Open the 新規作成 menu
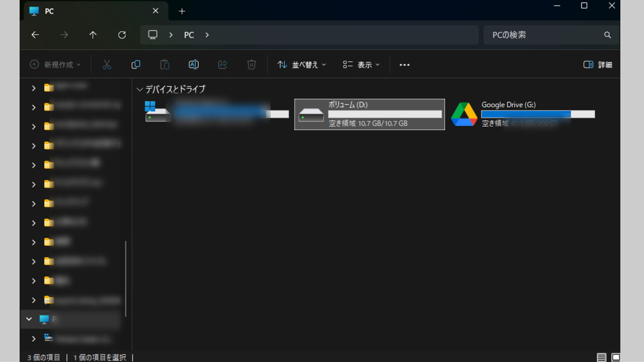The image size is (644, 362). tap(55, 64)
